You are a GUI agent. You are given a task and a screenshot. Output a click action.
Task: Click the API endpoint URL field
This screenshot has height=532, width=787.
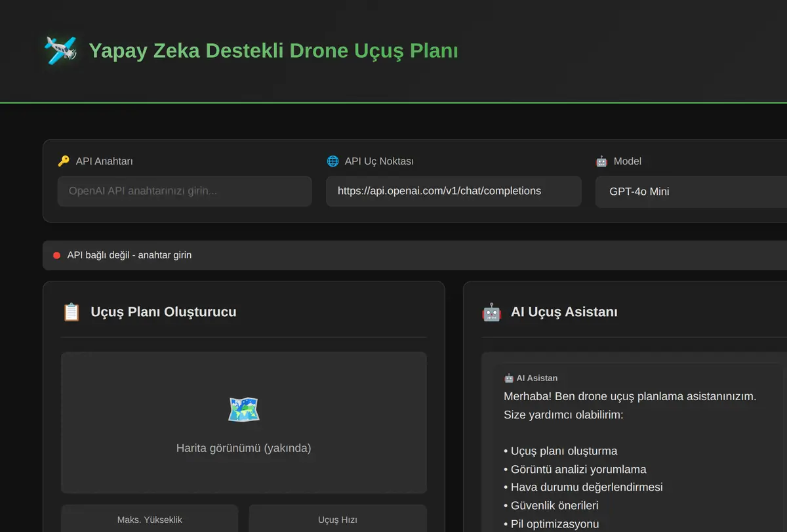454,191
